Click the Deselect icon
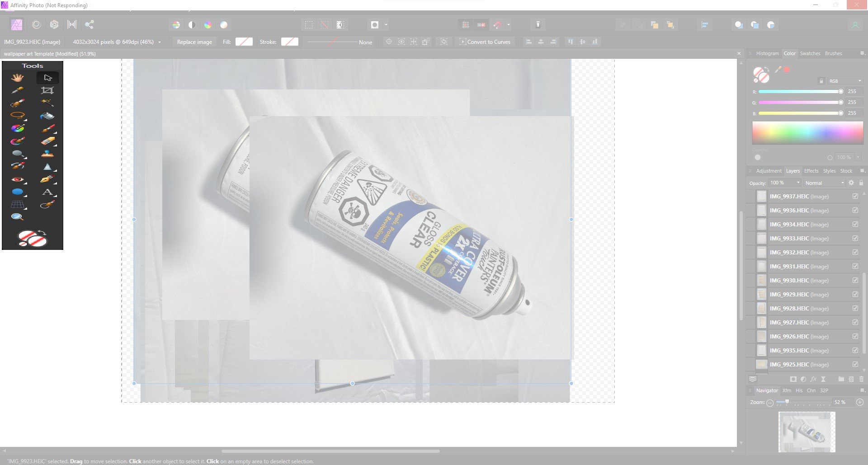 point(325,25)
